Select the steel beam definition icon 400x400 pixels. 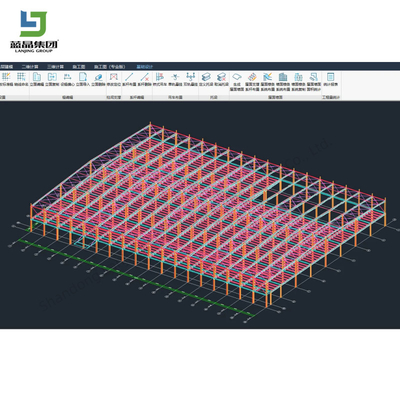206,77
